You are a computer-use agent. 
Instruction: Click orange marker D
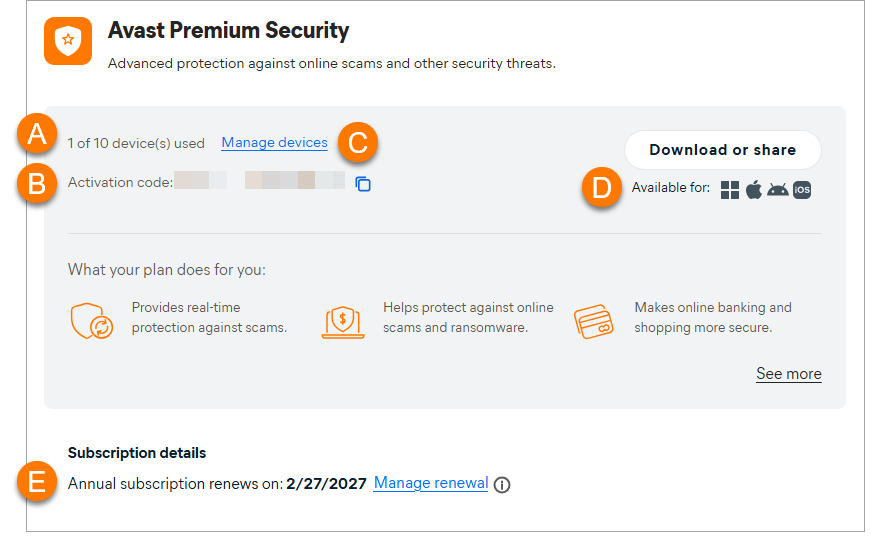(x=601, y=188)
